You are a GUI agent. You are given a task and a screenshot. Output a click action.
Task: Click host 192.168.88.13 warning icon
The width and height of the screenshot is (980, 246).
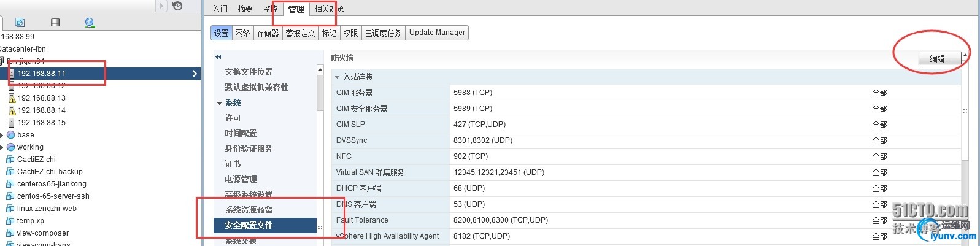pos(11,98)
